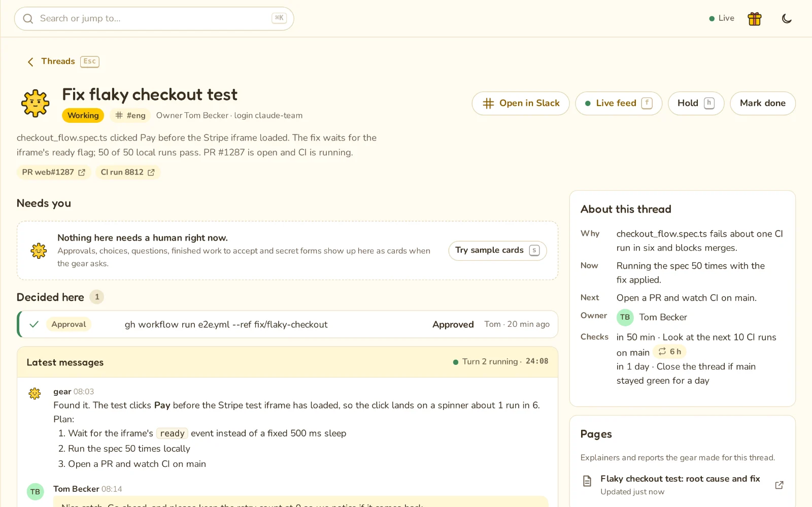Click Try sample cards button
This screenshot has width=812, height=507.
(497, 251)
